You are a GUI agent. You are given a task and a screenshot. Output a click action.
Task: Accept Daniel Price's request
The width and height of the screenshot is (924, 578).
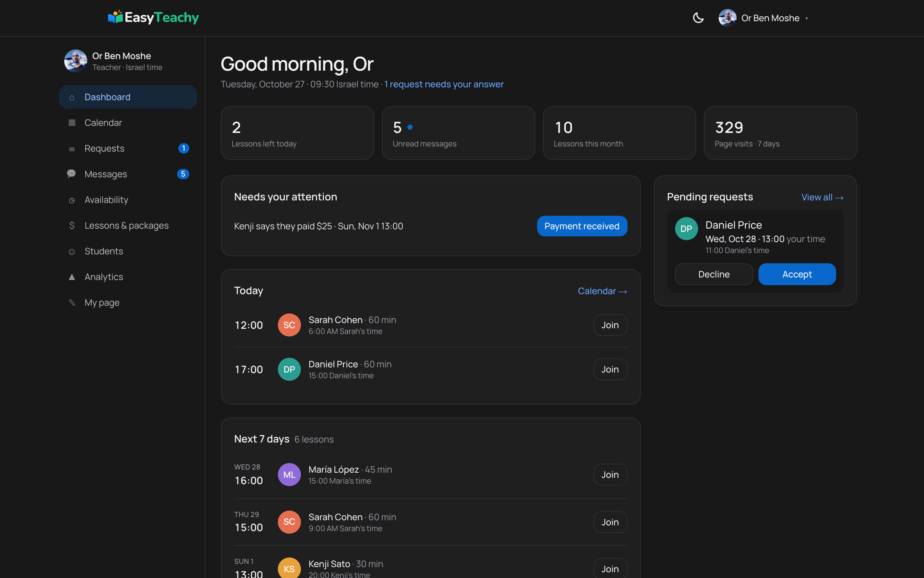(797, 274)
